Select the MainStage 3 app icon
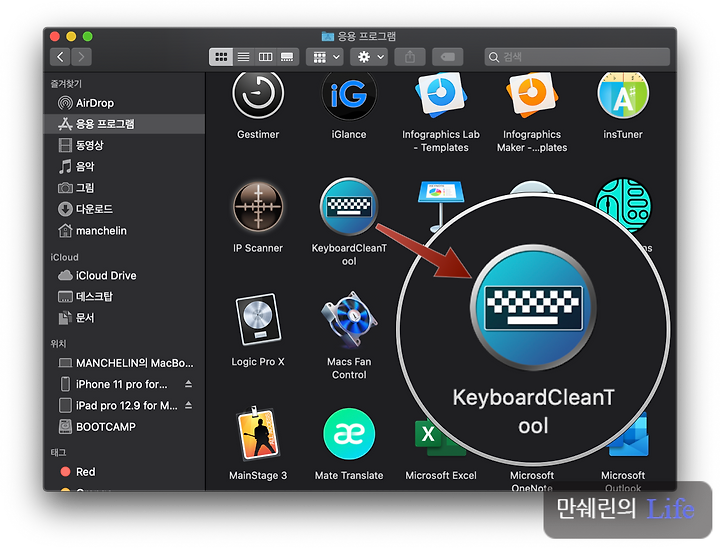Screen dimensions: 720x548 (x=258, y=433)
